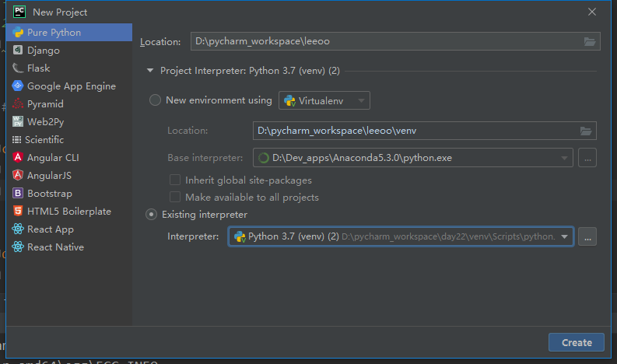Image resolution: width=617 pixels, height=364 pixels.
Task: Pick the Pyramid project type
Action: 45,104
